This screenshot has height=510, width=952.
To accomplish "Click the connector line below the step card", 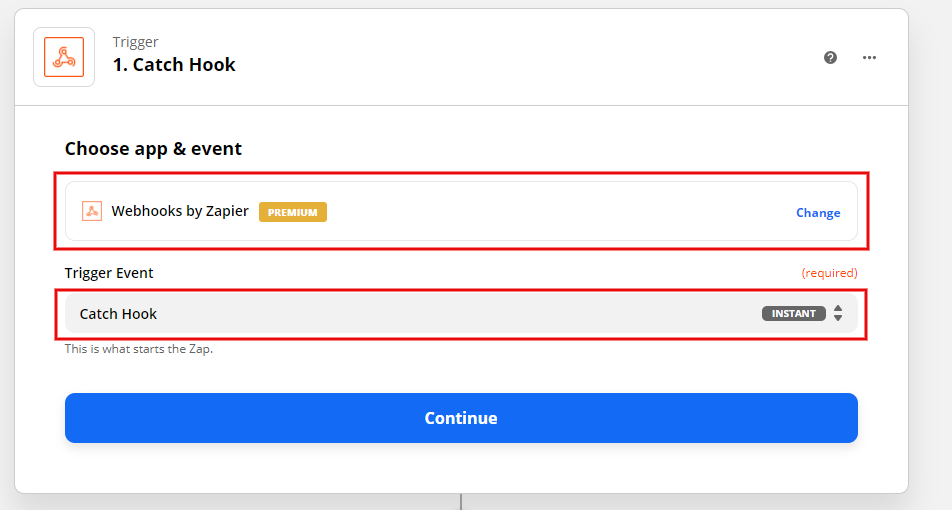I will pyautogui.click(x=461, y=501).
